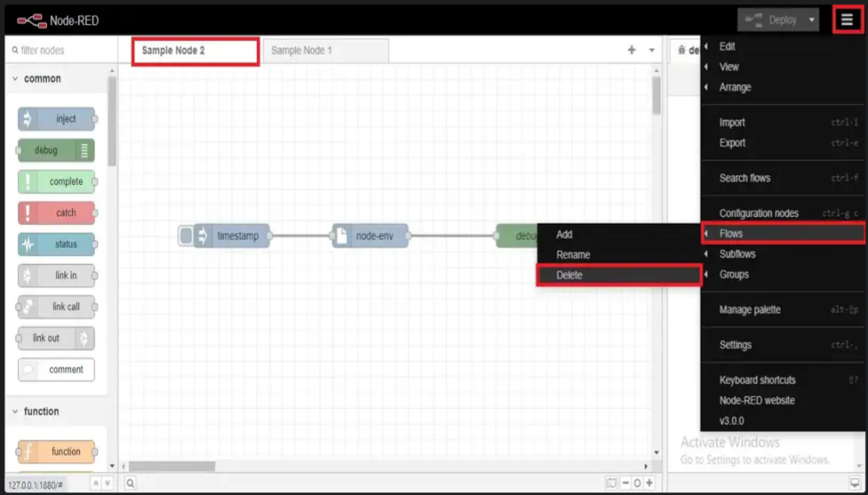Screen dimensions: 868x495
Task: Select the link call node in palette
Action: [x=56, y=307]
